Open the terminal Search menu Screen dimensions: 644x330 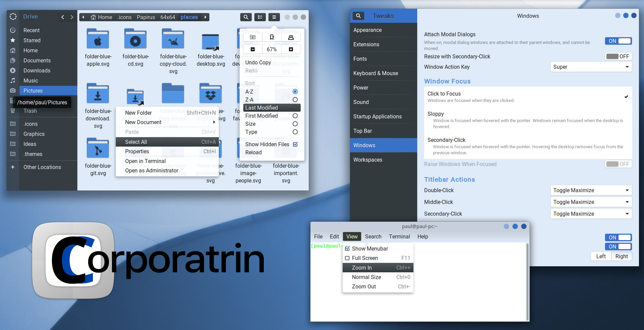pyautogui.click(x=373, y=236)
